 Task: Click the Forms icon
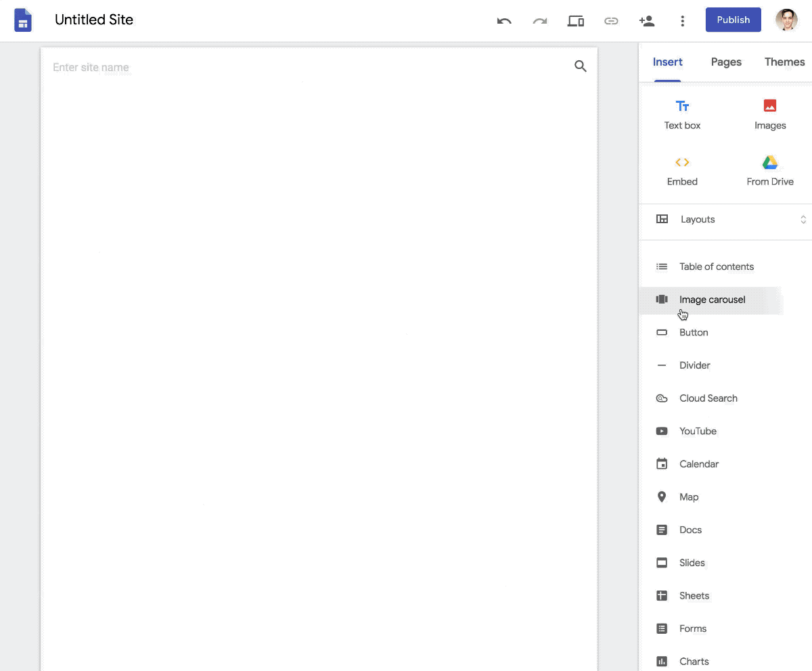[x=662, y=629]
